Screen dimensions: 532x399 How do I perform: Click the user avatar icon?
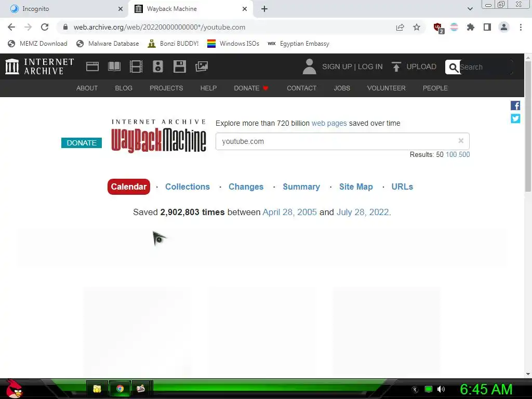click(309, 66)
